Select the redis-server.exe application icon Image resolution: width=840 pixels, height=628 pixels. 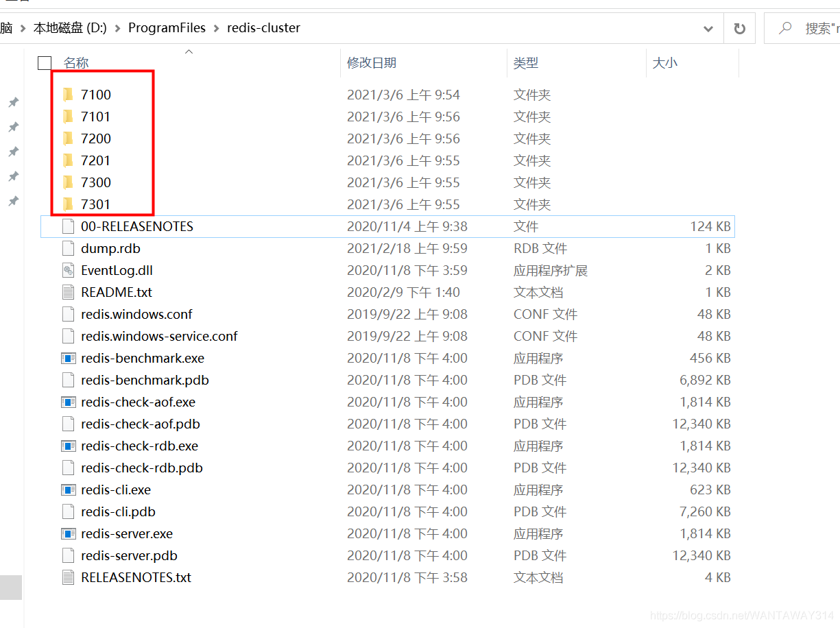68,533
